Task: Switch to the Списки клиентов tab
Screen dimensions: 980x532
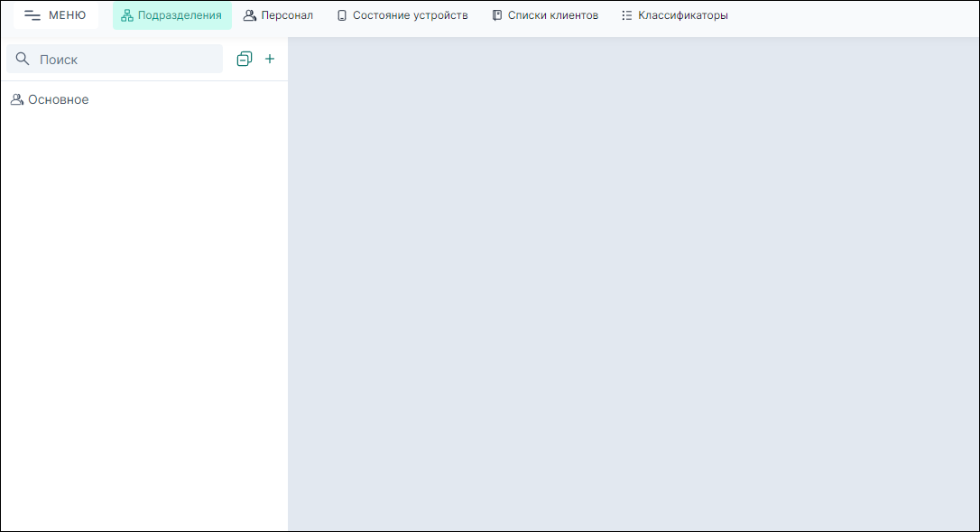Action: (x=544, y=15)
